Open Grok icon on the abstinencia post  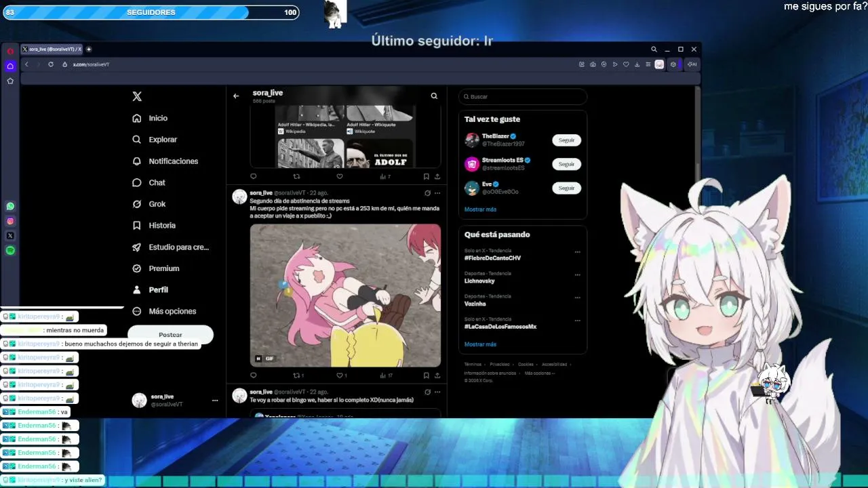tap(427, 193)
